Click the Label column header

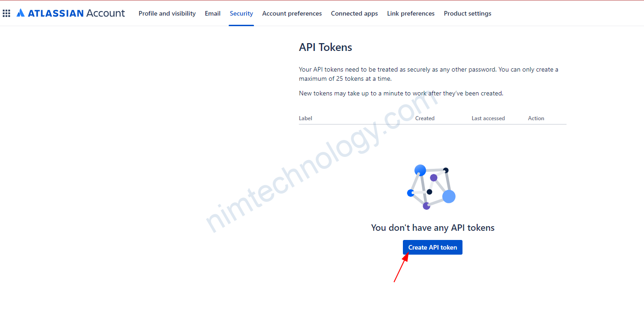[x=305, y=118]
